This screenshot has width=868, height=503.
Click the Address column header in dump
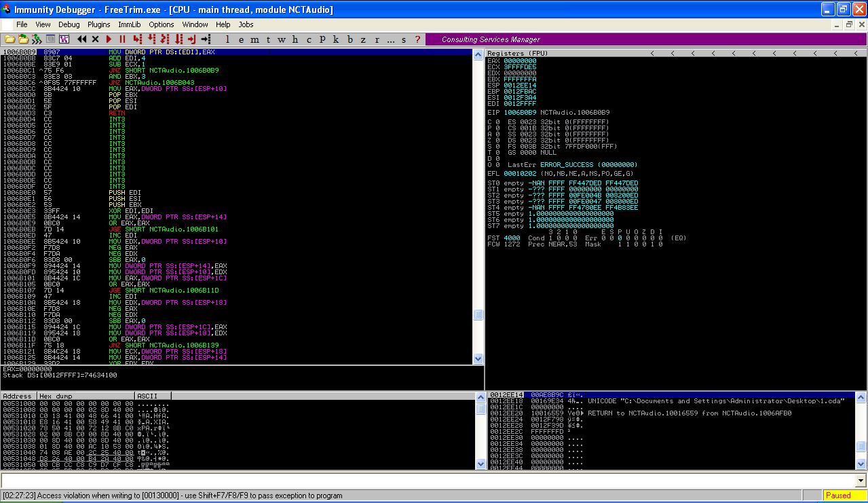(18, 396)
